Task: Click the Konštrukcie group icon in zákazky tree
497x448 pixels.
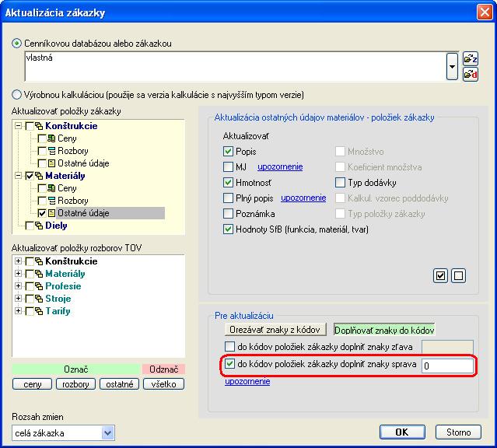Action: (x=39, y=126)
